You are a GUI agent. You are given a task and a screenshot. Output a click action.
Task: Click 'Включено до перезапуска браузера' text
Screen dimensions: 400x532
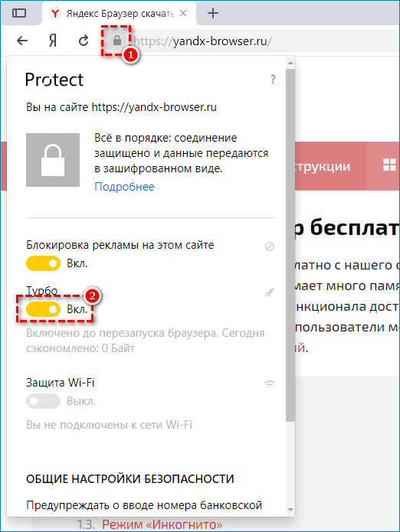pos(123,333)
